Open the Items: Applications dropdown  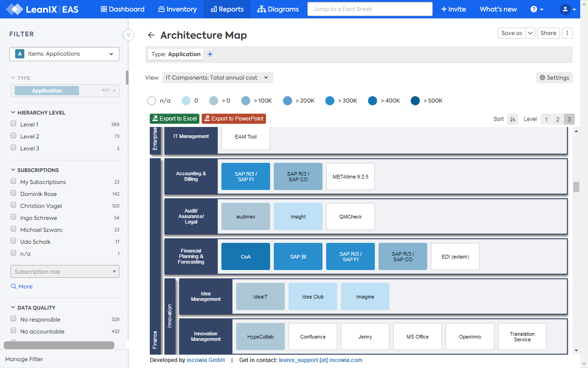pyautogui.click(x=64, y=54)
